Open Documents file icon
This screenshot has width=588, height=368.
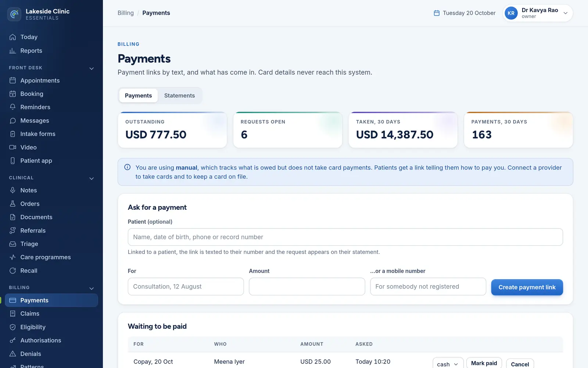coord(12,217)
